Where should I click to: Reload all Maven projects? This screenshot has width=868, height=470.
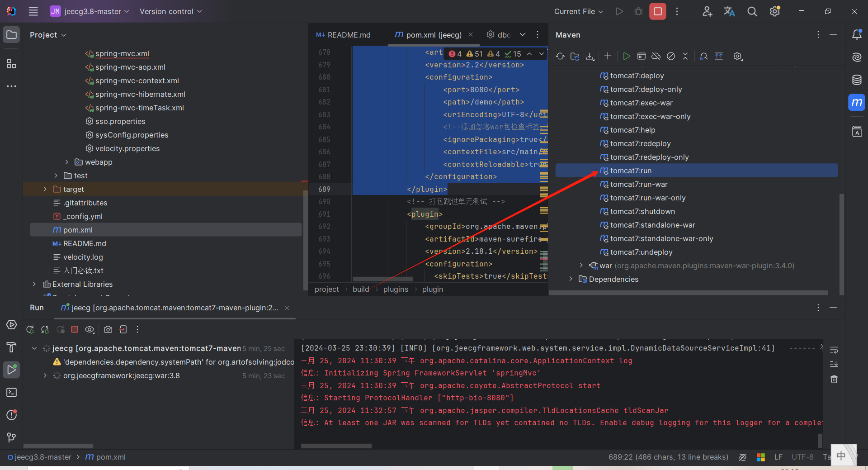pos(560,56)
